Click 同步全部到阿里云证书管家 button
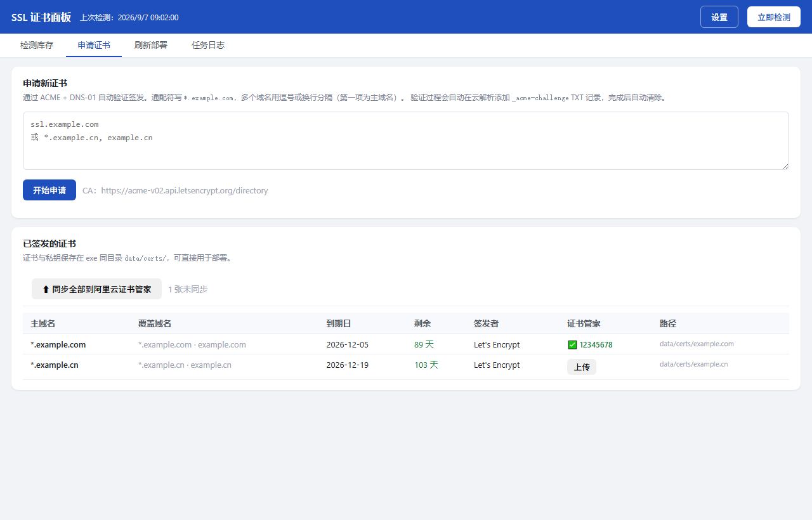This screenshot has height=520, width=812. click(96, 289)
